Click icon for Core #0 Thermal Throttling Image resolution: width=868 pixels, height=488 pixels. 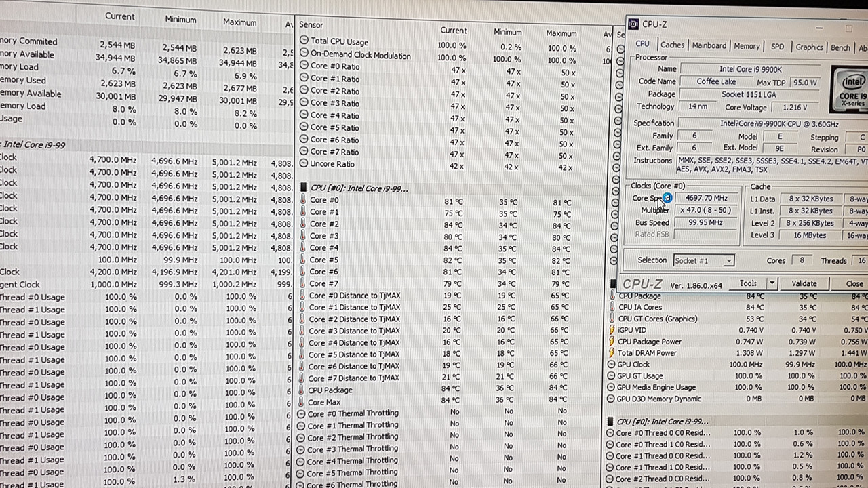(x=302, y=414)
